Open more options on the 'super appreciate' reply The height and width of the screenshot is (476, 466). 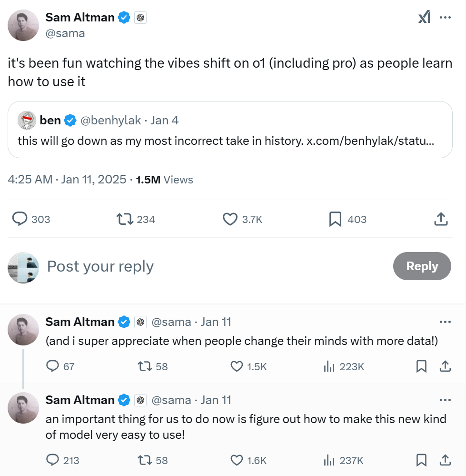[x=445, y=322]
